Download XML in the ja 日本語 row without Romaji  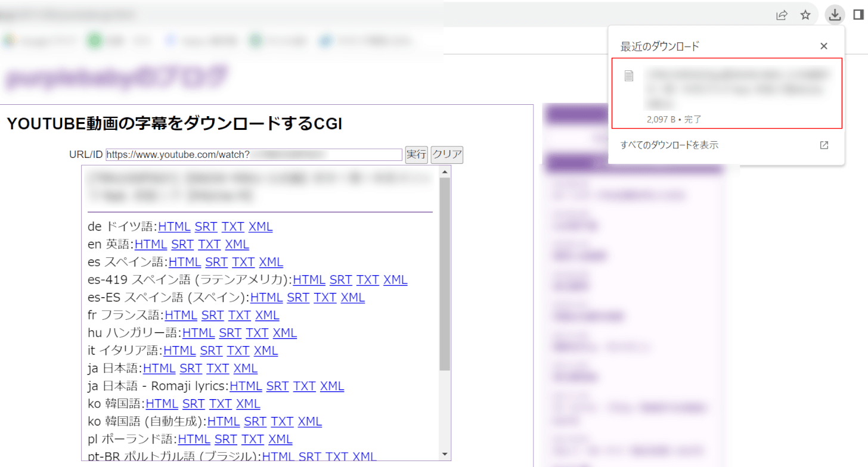tap(246, 368)
